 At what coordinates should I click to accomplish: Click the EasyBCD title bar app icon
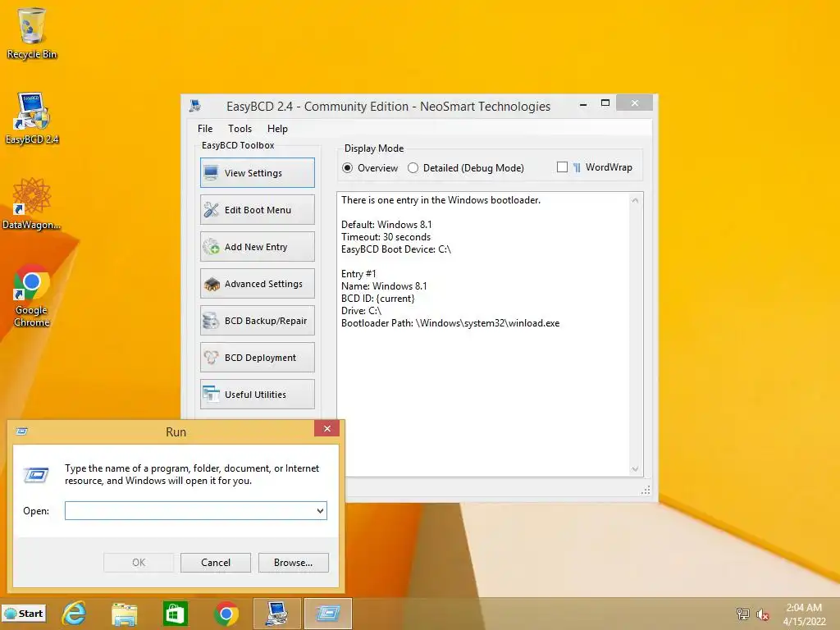[195, 106]
